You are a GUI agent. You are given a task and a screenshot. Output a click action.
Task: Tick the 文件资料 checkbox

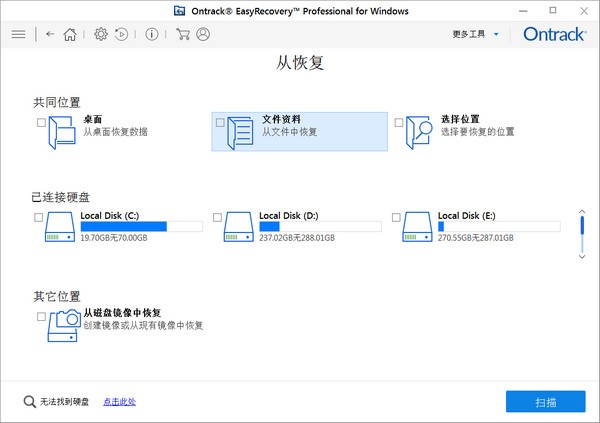220,123
